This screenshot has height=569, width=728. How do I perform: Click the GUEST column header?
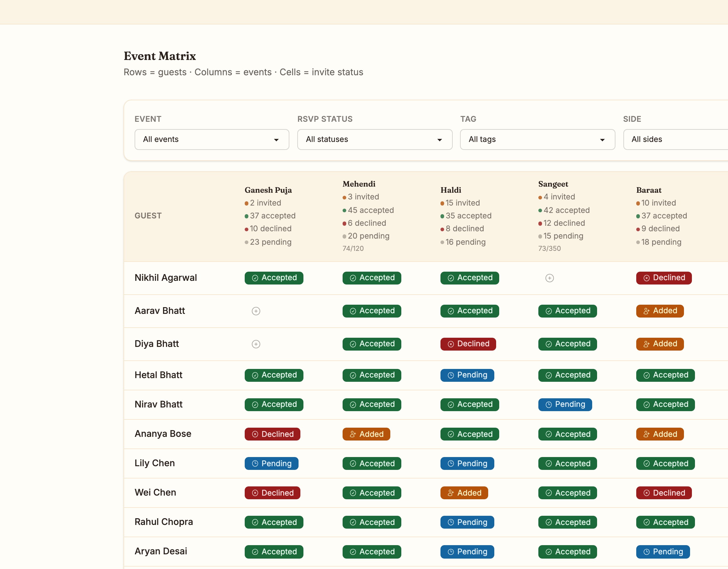coord(148,216)
